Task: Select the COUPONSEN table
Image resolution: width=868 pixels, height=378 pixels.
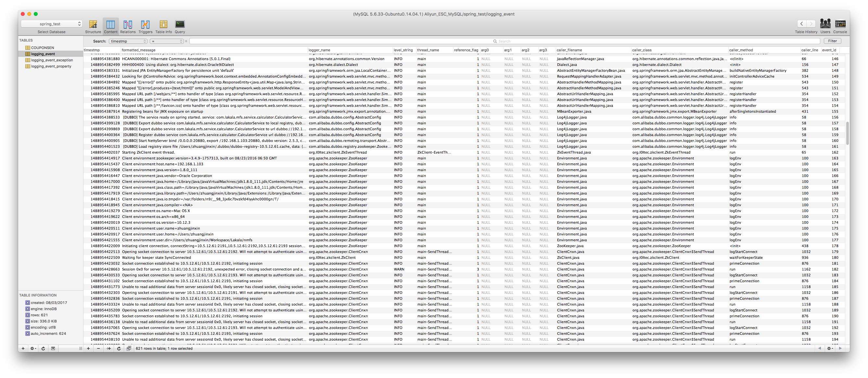Action: click(43, 48)
